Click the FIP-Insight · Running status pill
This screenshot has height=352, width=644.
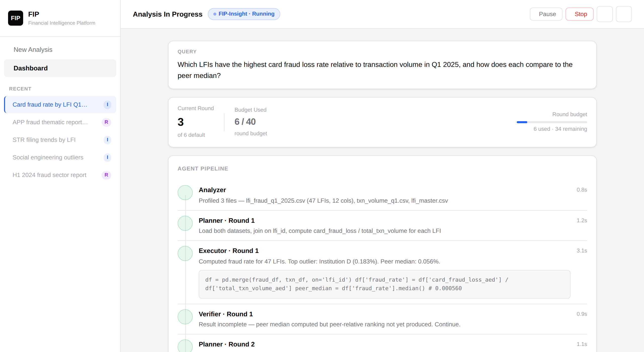pyautogui.click(x=244, y=14)
